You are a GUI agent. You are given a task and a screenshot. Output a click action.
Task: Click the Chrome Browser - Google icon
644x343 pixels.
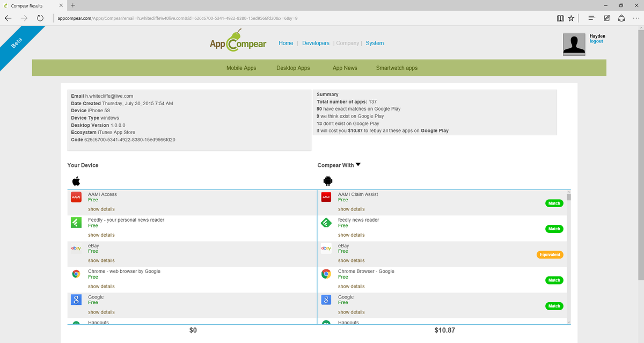click(326, 274)
